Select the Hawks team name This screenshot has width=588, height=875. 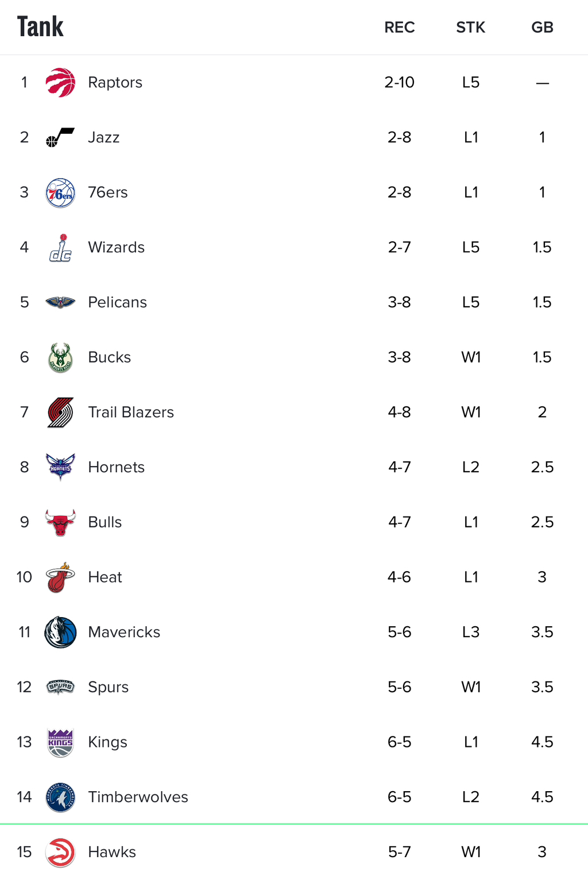[x=112, y=852]
